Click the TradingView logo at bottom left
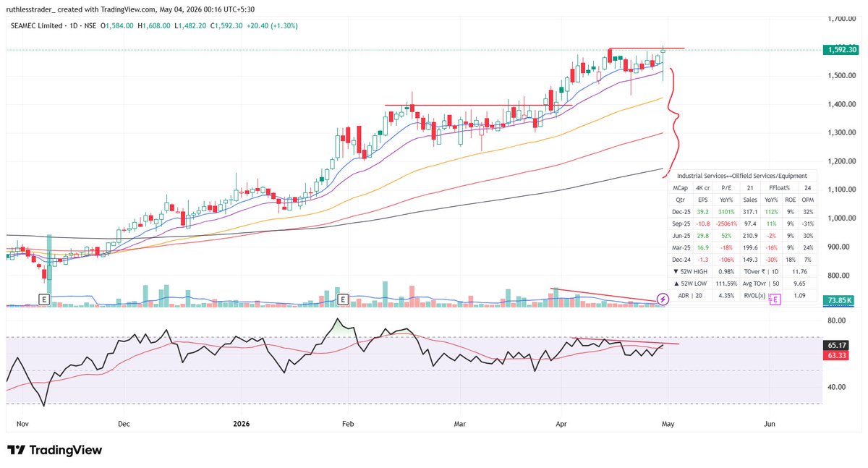Image resolution: width=868 pixels, height=468 pixels. click(x=55, y=450)
